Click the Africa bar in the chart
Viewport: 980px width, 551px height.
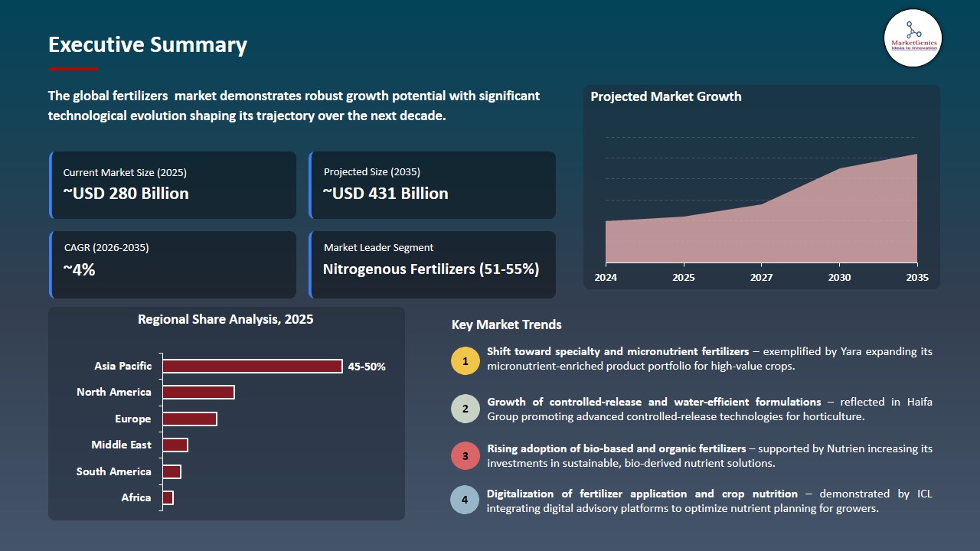coord(167,497)
